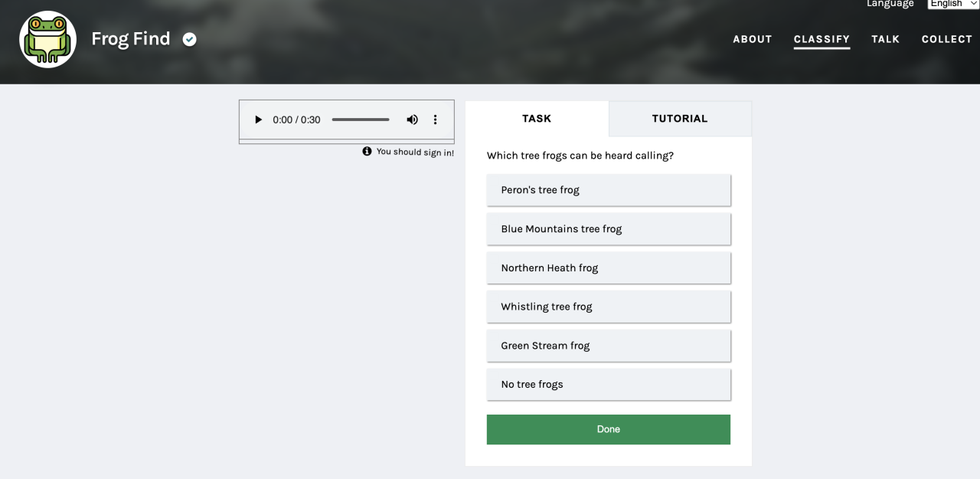Click the info icon beside sign-in notice
This screenshot has height=479, width=980.
click(367, 152)
